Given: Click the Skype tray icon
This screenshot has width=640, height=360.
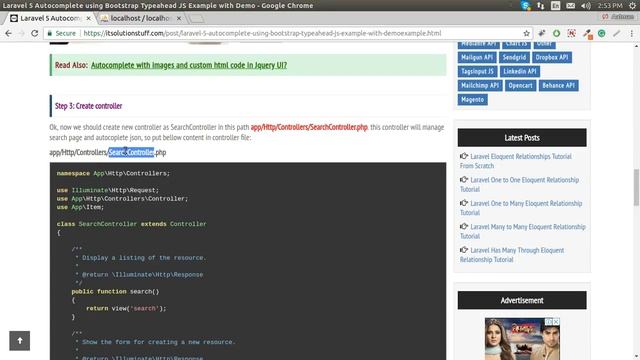Looking at the screenshot, I should click(x=526, y=5).
